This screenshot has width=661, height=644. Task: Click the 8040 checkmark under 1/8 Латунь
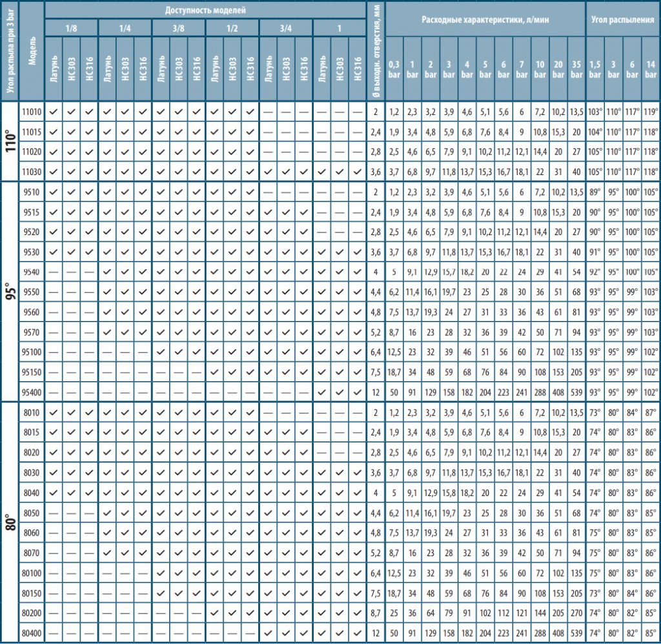tap(54, 493)
